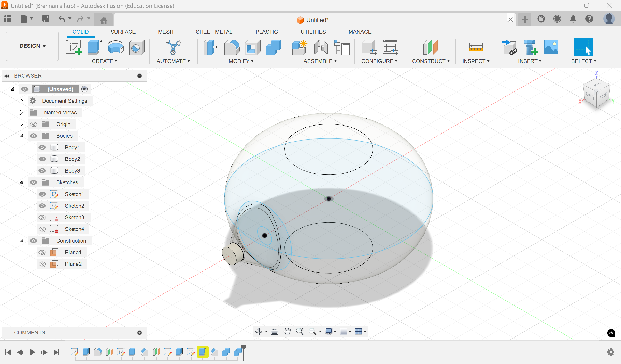Viewport: 621px width, 364px height.
Task: Select the Shell tool in Modify
Action: (252, 47)
